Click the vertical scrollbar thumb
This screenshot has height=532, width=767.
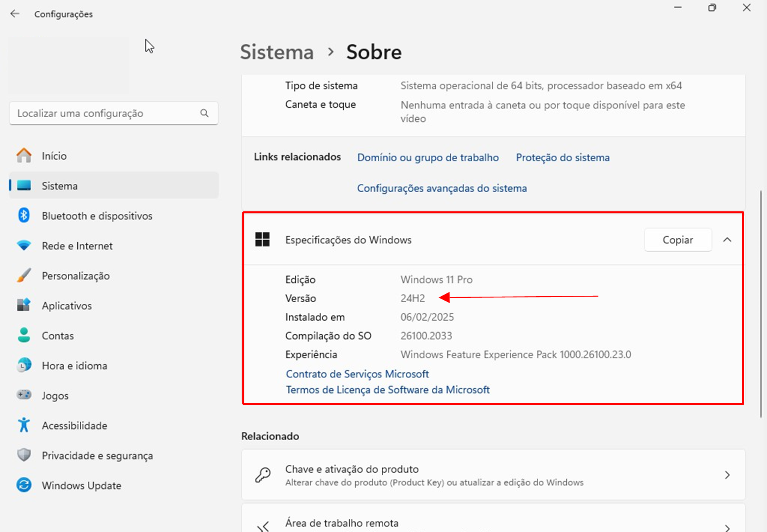761,304
